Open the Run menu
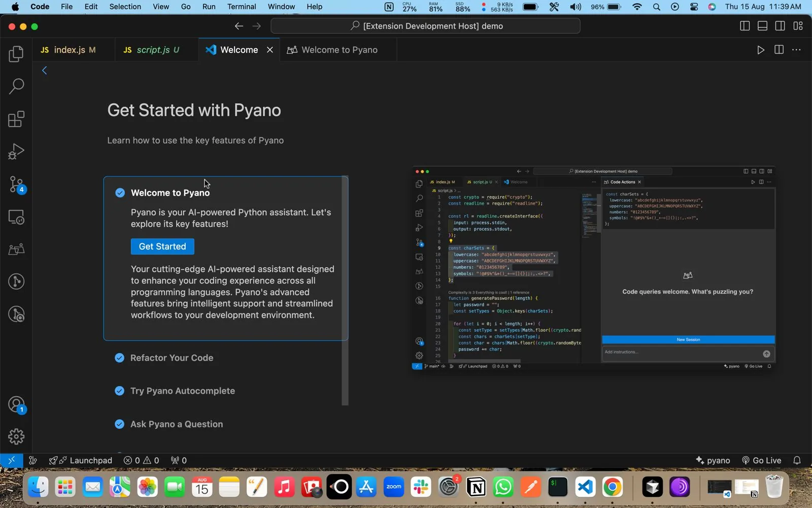812x508 pixels. tap(209, 7)
